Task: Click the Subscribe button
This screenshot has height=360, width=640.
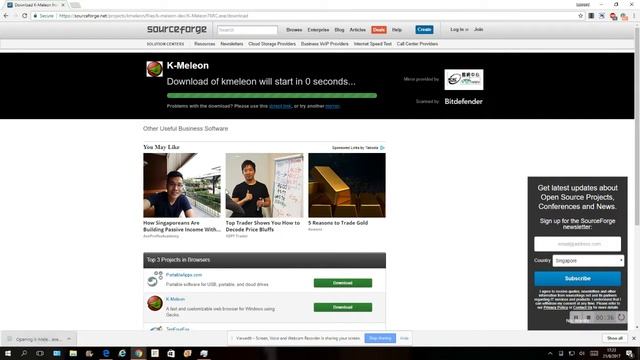Action: pos(578,278)
